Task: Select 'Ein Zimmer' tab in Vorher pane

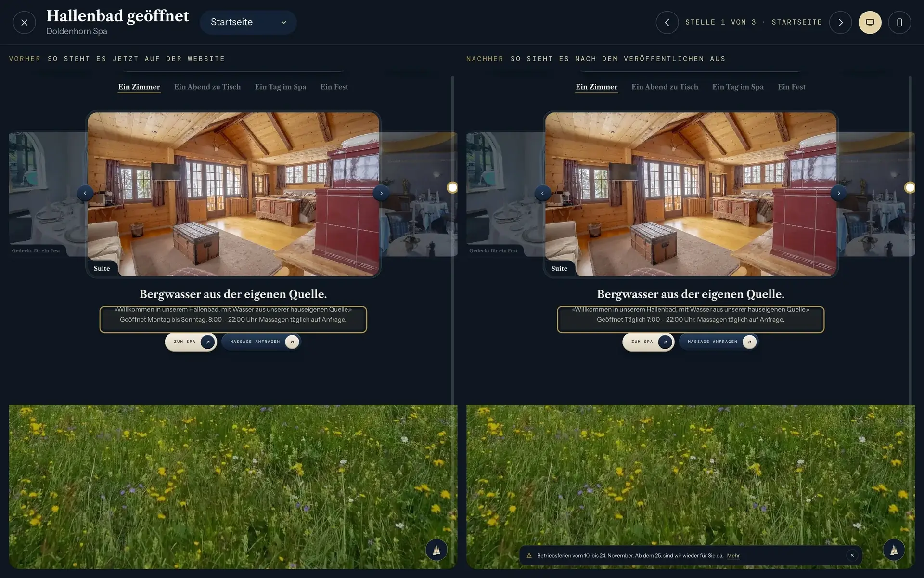Action: pyautogui.click(x=139, y=87)
